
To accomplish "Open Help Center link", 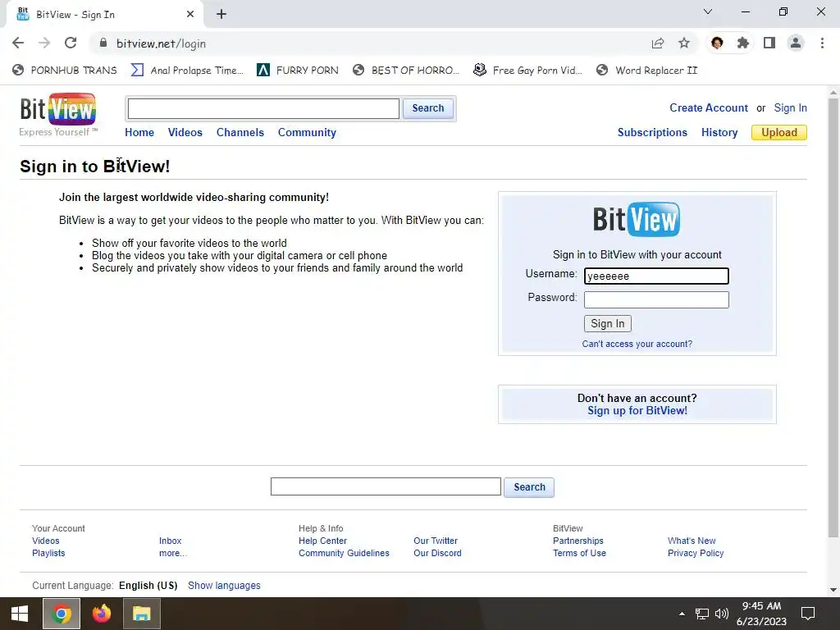I will pos(322,541).
